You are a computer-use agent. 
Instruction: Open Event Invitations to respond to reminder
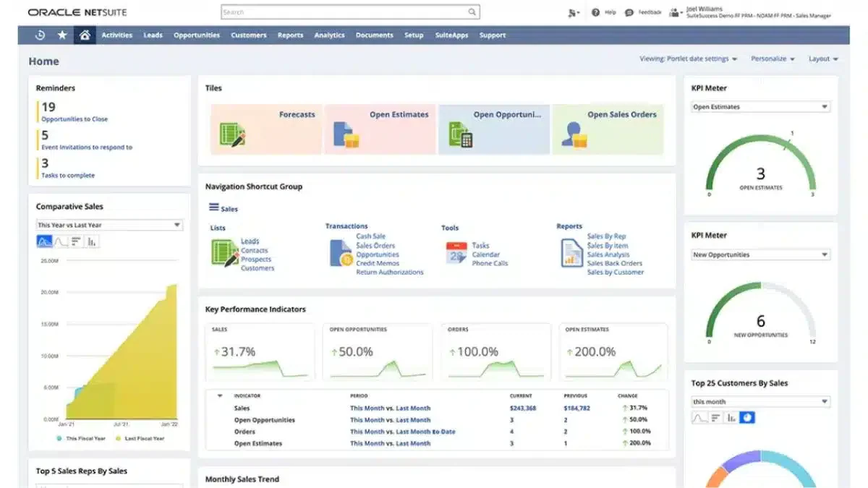(x=87, y=147)
